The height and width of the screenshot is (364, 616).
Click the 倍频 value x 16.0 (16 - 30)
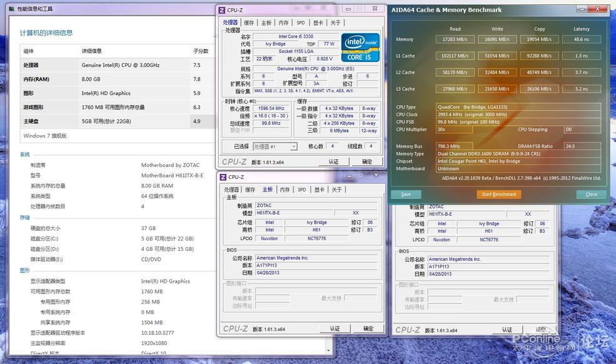coord(271,116)
